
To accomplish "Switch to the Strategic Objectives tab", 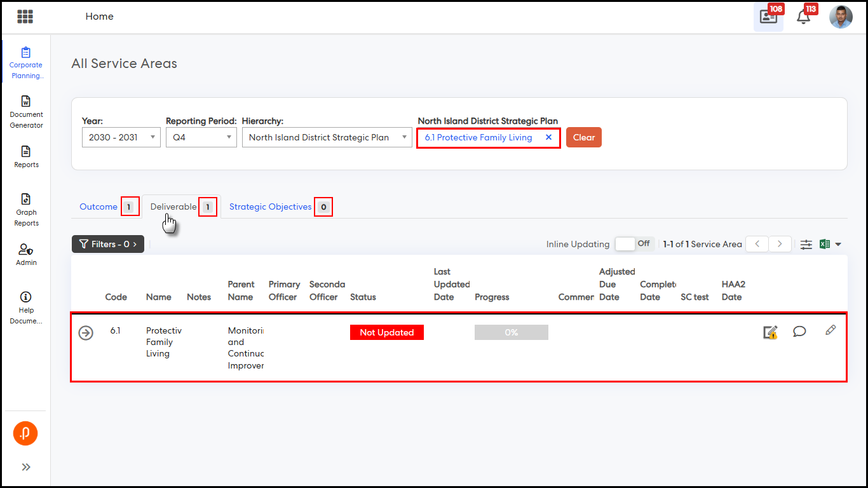I will (271, 207).
